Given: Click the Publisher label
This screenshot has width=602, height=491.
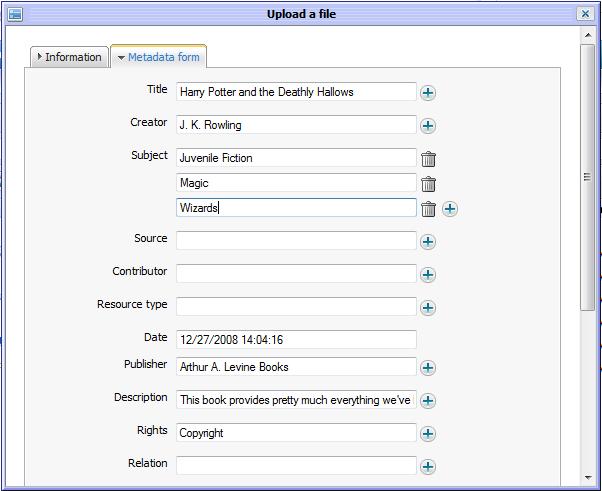Looking at the screenshot, I should pos(146,364).
